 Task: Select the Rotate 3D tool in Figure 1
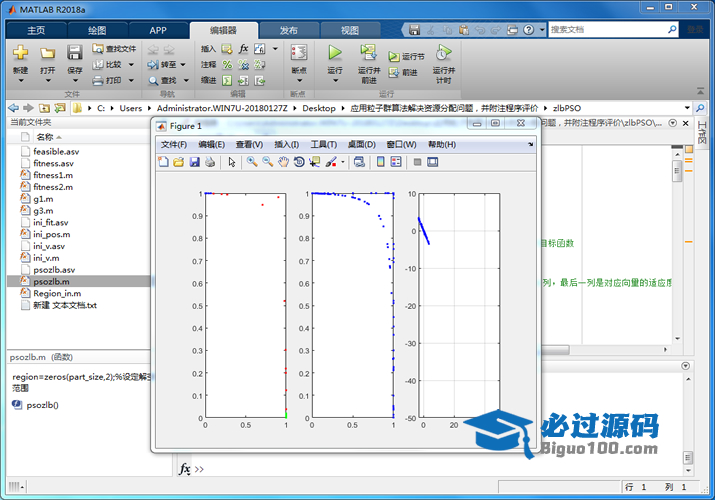click(x=299, y=162)
